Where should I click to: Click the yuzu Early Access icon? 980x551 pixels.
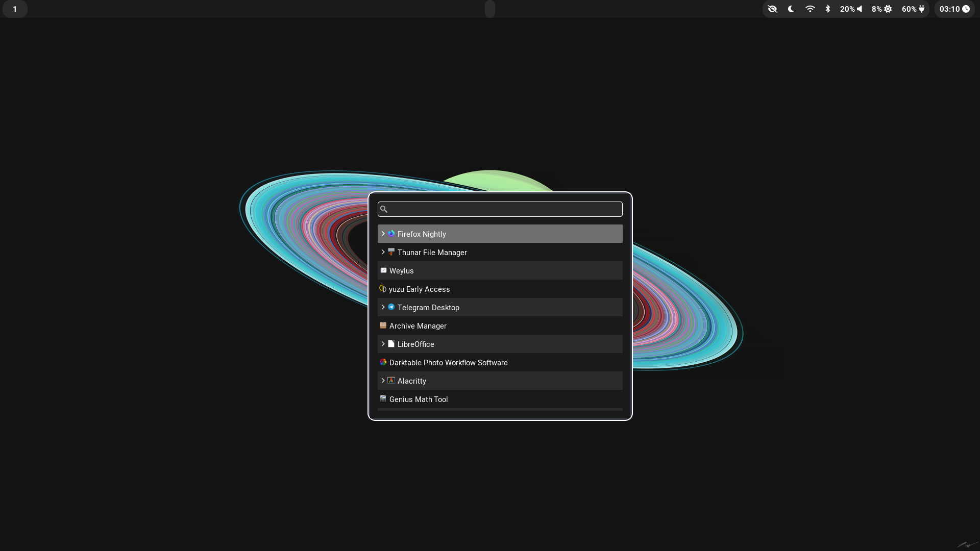(382, 289)
